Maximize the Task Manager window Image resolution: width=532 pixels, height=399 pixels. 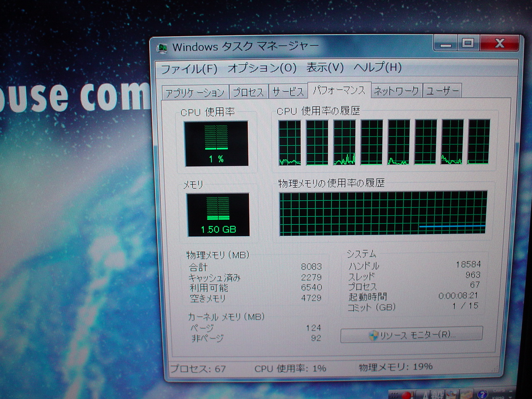coord(468,43)
